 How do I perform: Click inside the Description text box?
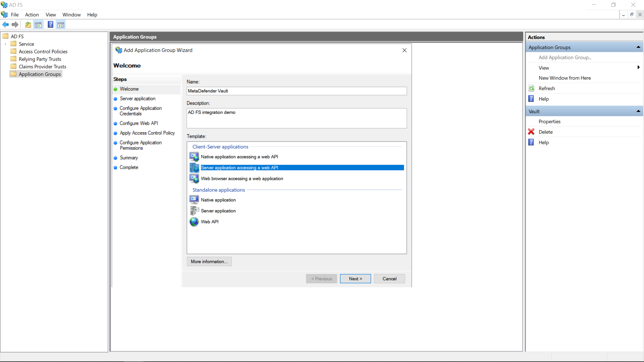(x=297, y=118)
